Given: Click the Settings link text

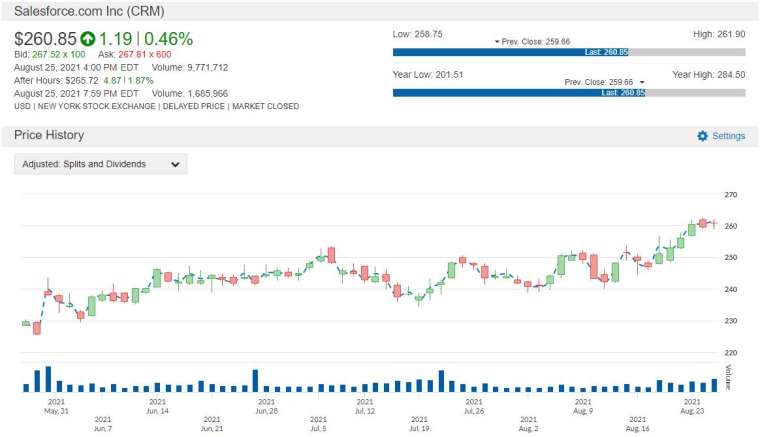Looking at the screenshot, I should [728, 136].
